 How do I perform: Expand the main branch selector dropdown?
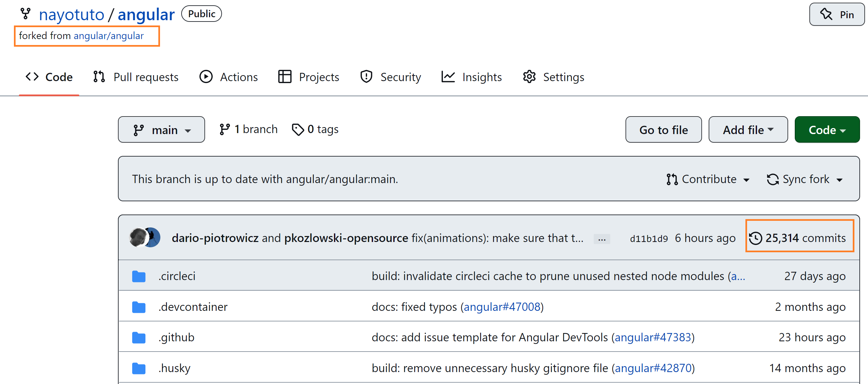pos(161,130)
